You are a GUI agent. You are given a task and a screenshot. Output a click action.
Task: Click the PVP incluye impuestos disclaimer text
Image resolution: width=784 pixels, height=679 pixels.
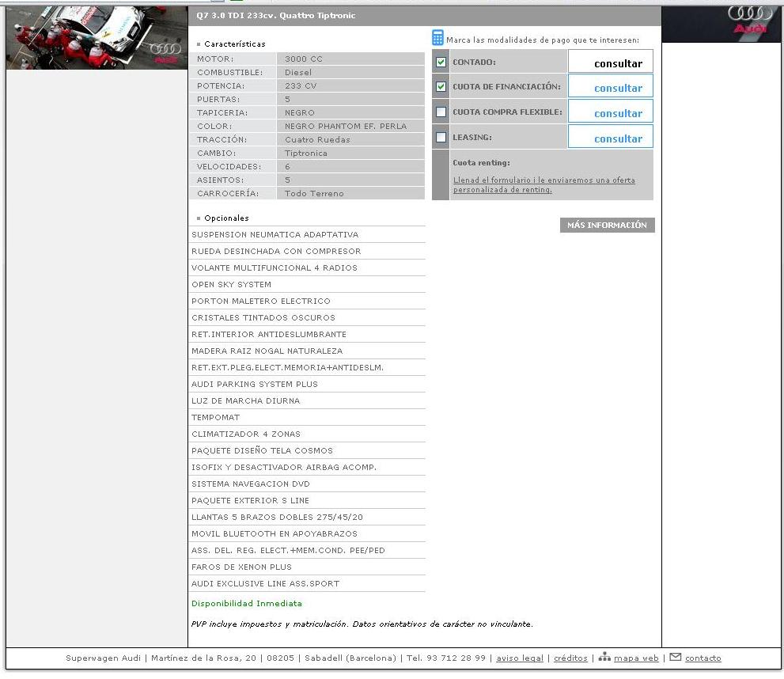point(362,624)
